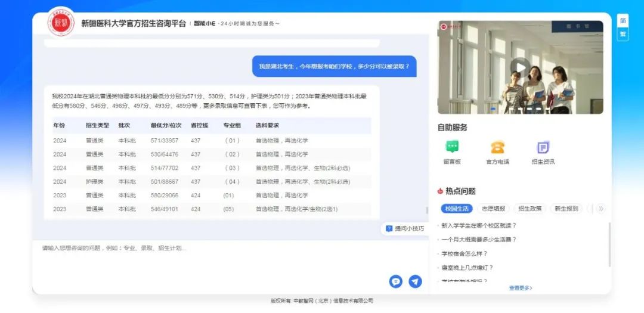
Task: Click the hot questions list scrollbar
Action: 609,244
